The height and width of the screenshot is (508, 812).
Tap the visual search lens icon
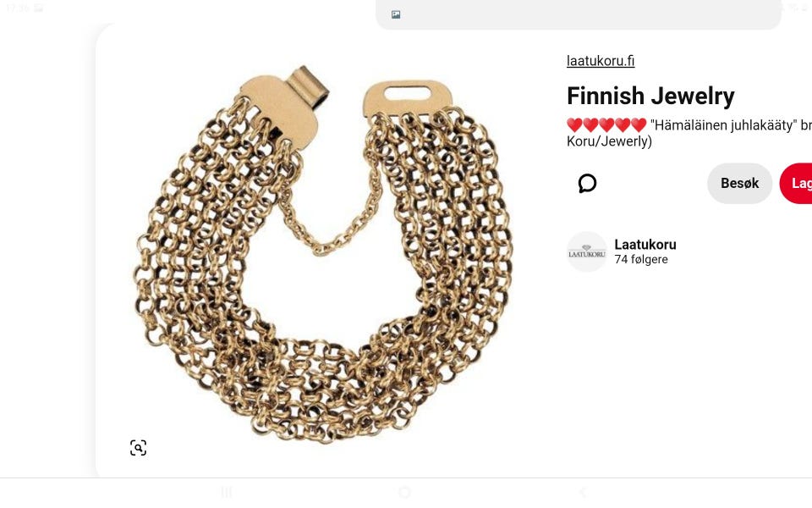click(x=138, y=448)
